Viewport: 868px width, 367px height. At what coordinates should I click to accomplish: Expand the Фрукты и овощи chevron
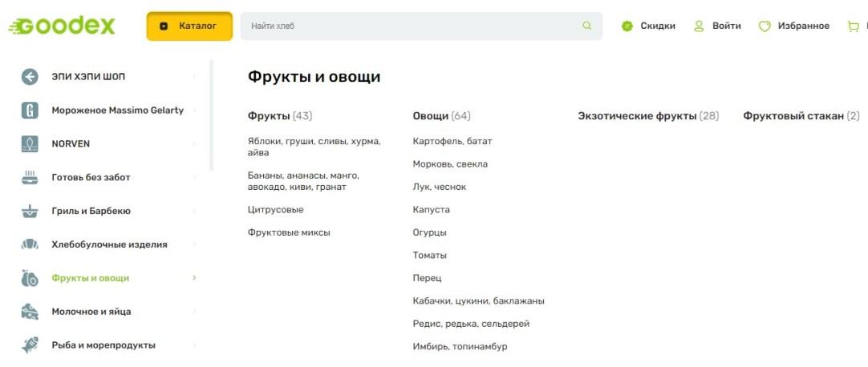coord(194,278)
